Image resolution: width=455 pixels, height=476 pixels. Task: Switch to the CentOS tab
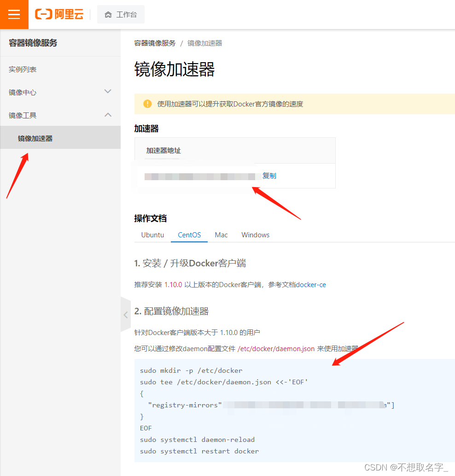189,235
